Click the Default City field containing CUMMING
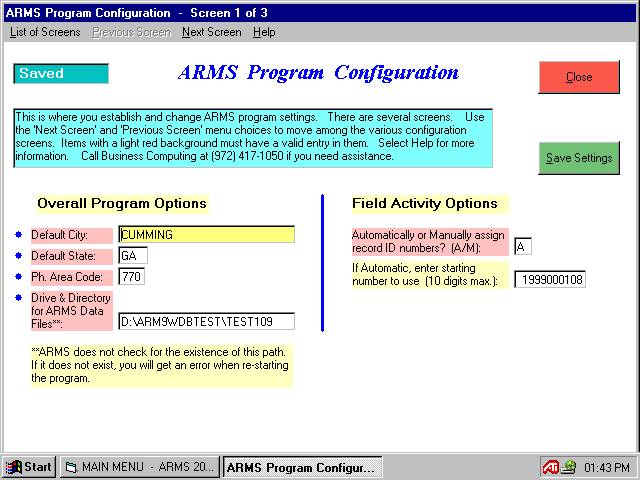 tap(207, 235)
